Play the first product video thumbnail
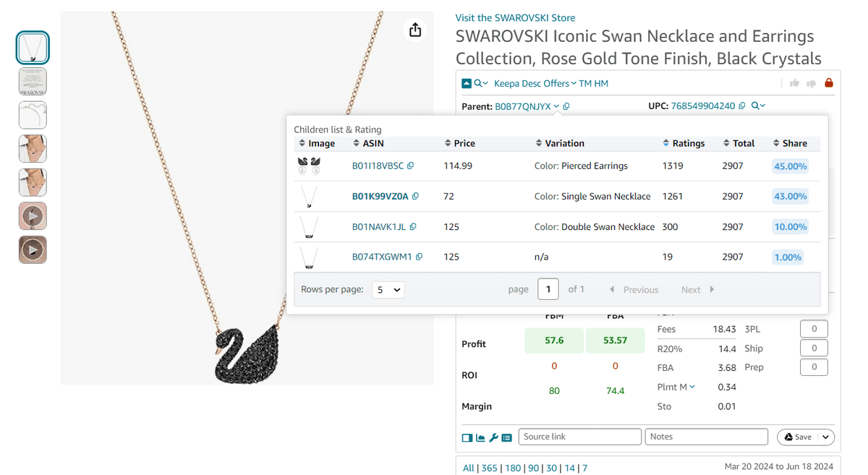This screenshot has height=475, width=868. (33, 216)
